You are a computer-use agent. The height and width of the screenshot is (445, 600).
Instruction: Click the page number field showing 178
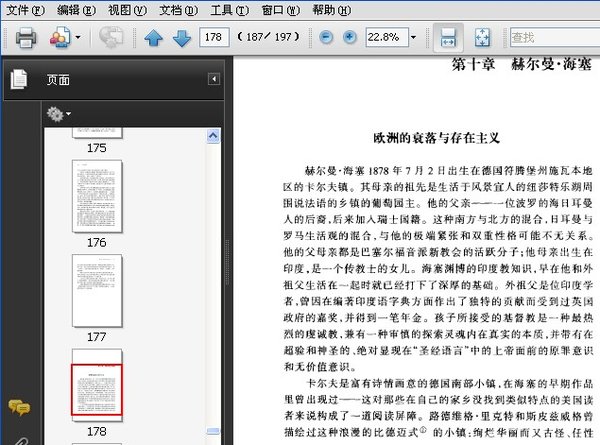(214, 37)
